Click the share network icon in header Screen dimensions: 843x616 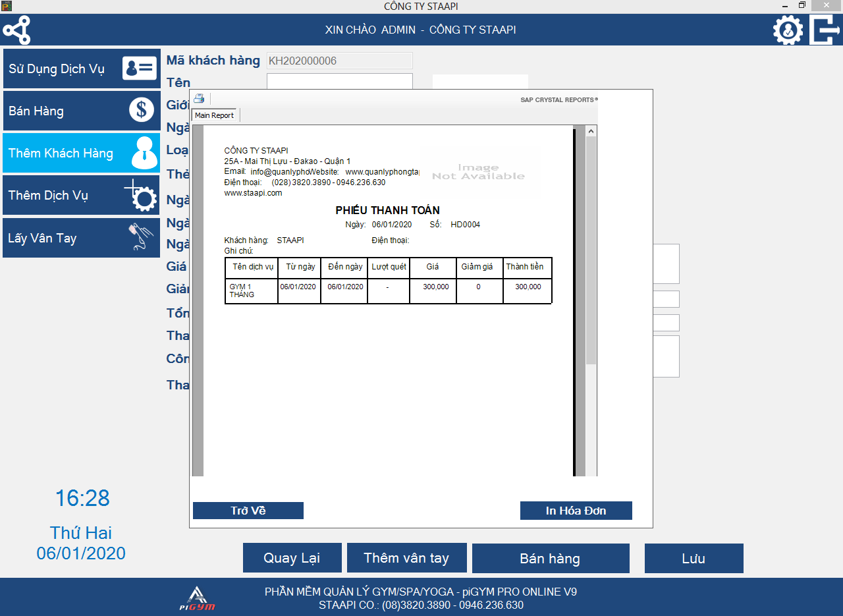[x=16, y=30]
